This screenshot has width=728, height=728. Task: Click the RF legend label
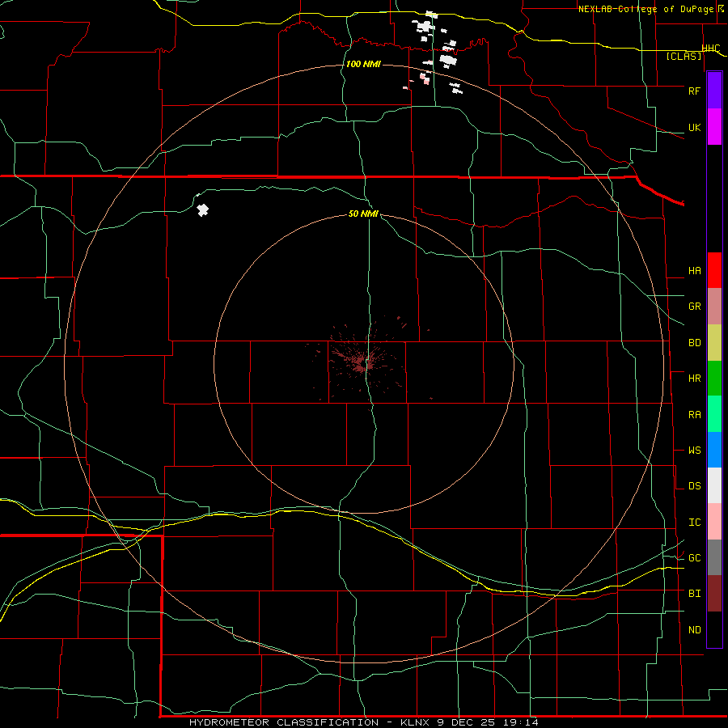[x=694, y=91]
